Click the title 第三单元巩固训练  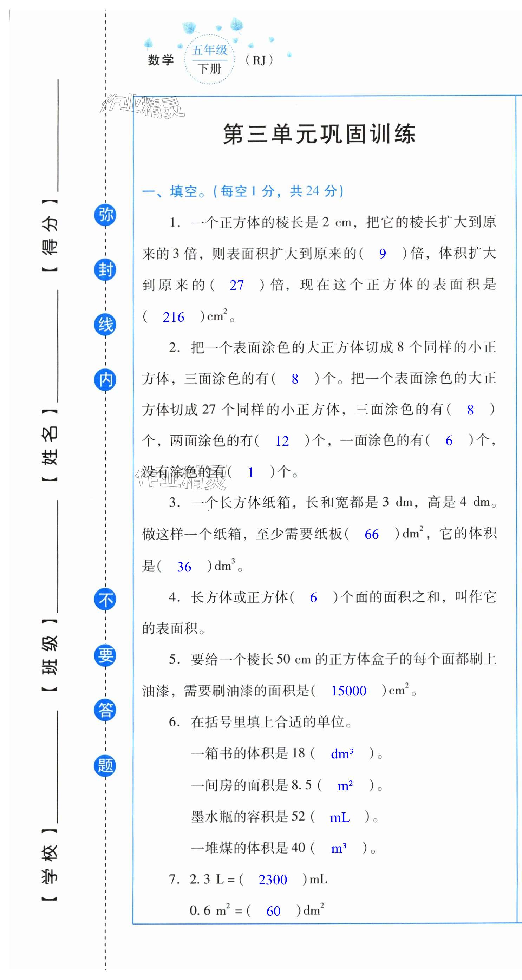(319, 134)
